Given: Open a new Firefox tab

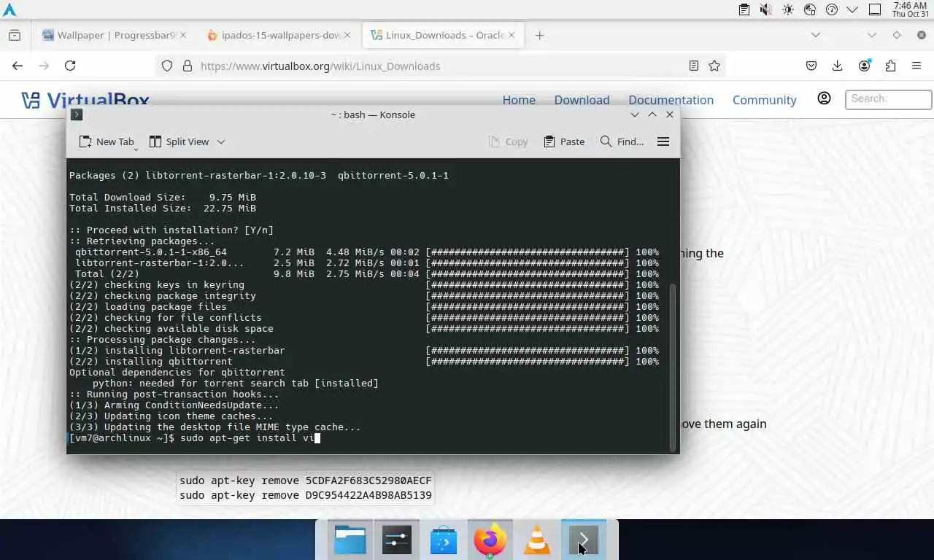Looking at the screenshot, I should (539, 35).
